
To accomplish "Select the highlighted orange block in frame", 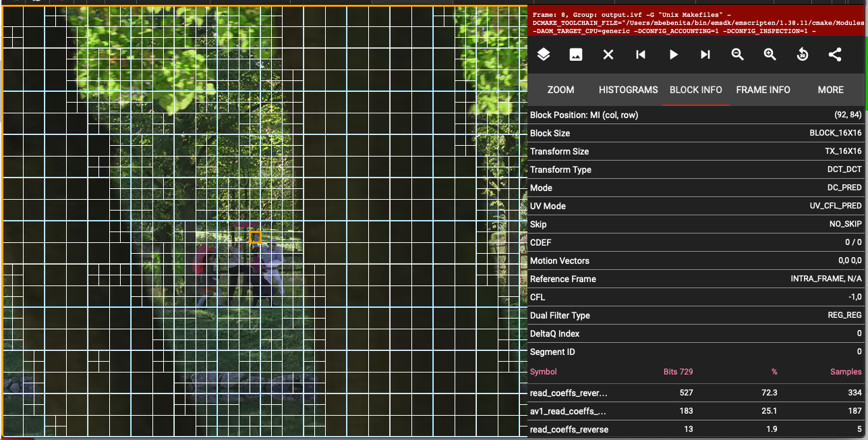I will coord(255,237).
